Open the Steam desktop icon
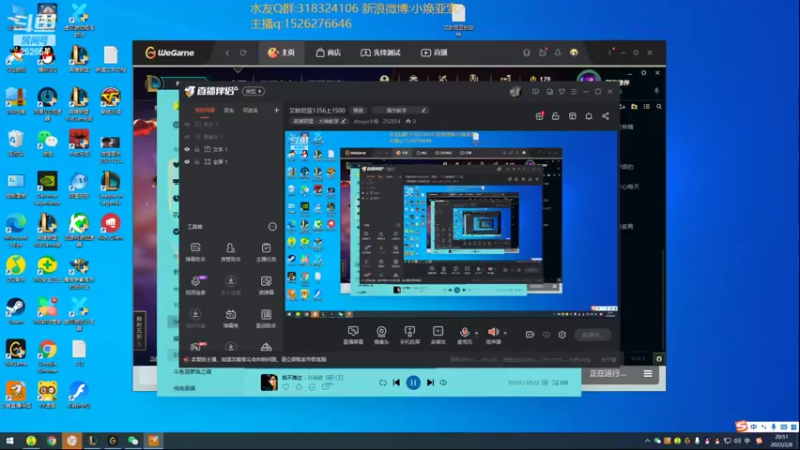The image size is (800, 450). pyautogui.click(x=16, y=311)
